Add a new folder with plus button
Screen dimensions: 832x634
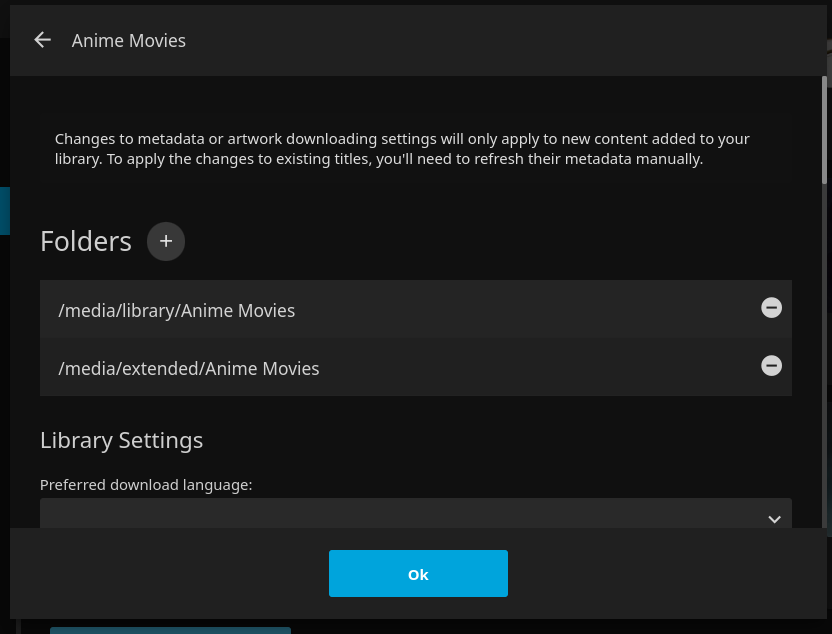point(166,241)
